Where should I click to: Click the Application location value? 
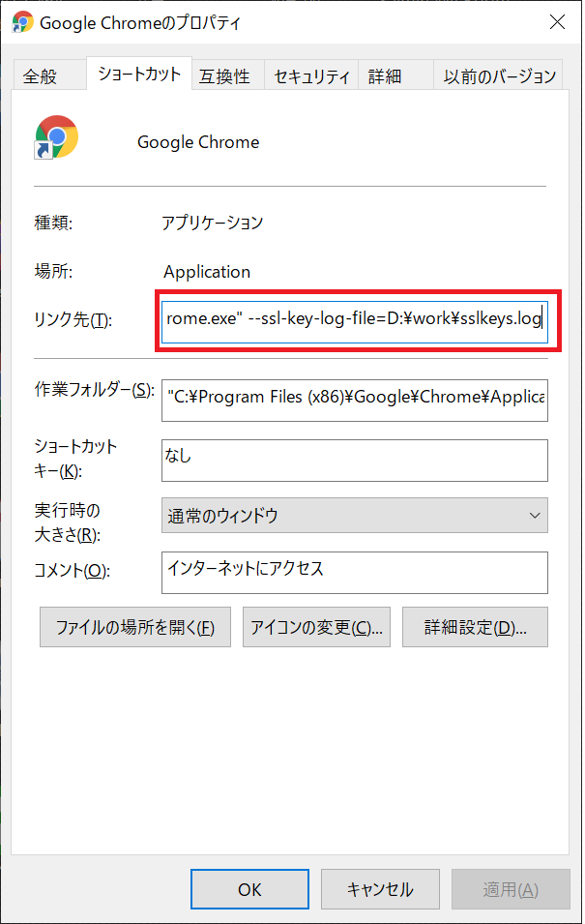click(207, 272)
